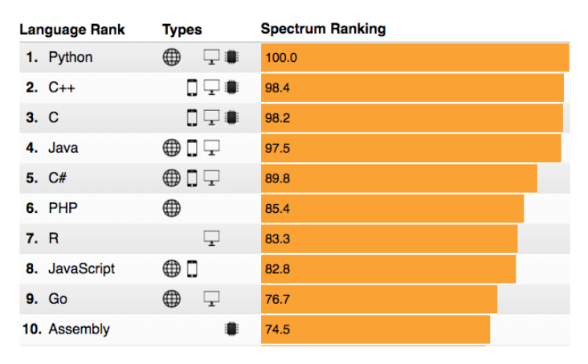Select the Language Rank column header

72,30
